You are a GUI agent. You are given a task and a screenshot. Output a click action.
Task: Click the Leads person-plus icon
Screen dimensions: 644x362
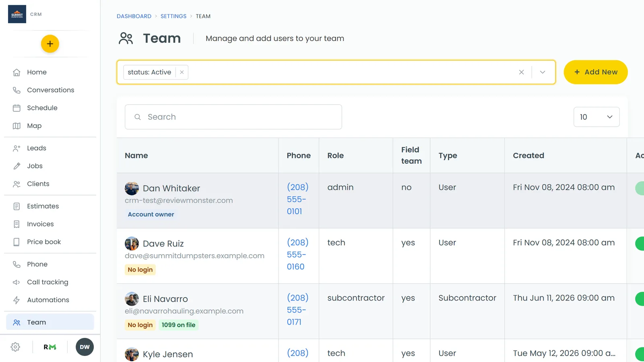tap(17, 148)
